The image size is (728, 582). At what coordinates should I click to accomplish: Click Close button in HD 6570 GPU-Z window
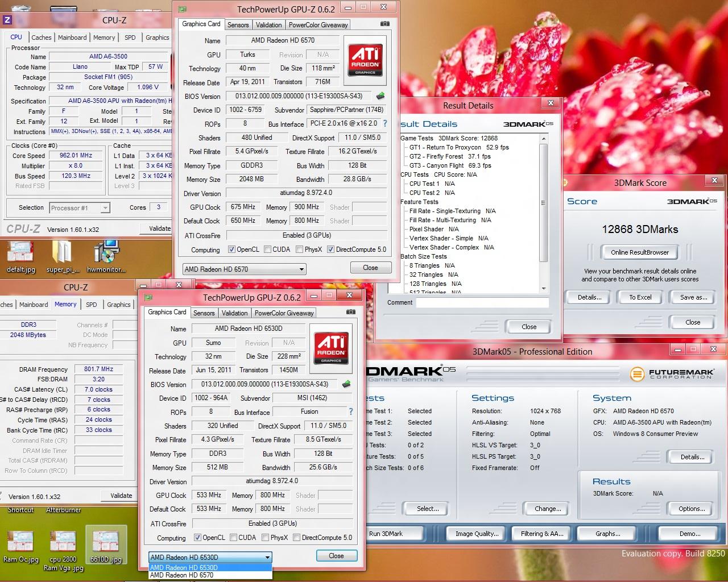(370, 268)
